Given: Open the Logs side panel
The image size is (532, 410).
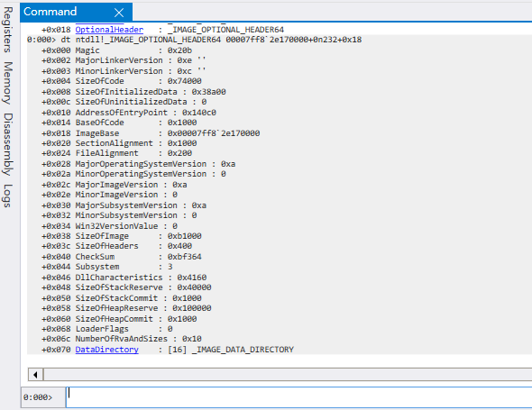Looking at the screenshot, I should tap(8, 196).
